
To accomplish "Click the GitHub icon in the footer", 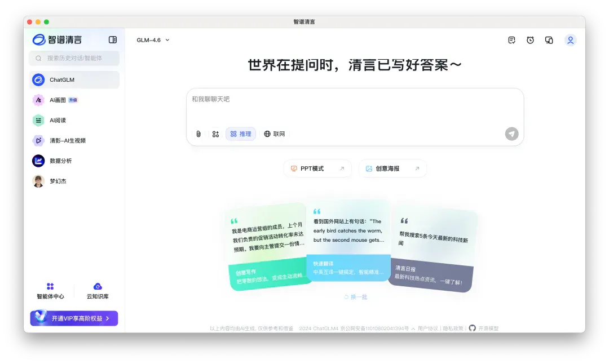I will point(473,329).
